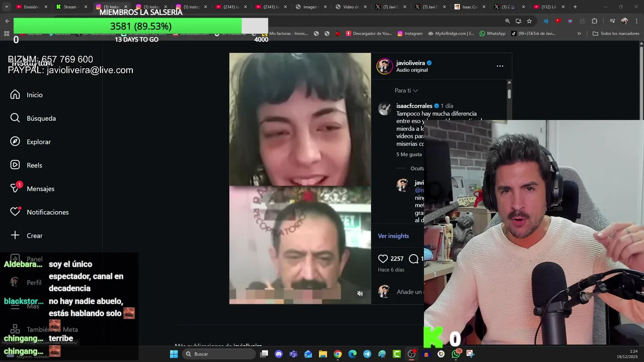Open Todos los marcadores folder

pos(616,34)
